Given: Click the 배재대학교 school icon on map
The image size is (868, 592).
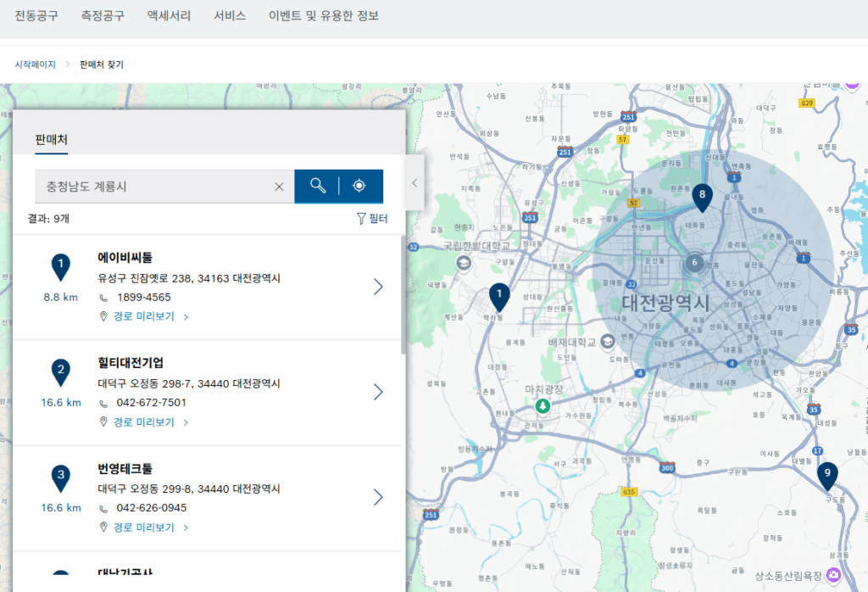Looking at the screenshot, I should tap(608, 342).
